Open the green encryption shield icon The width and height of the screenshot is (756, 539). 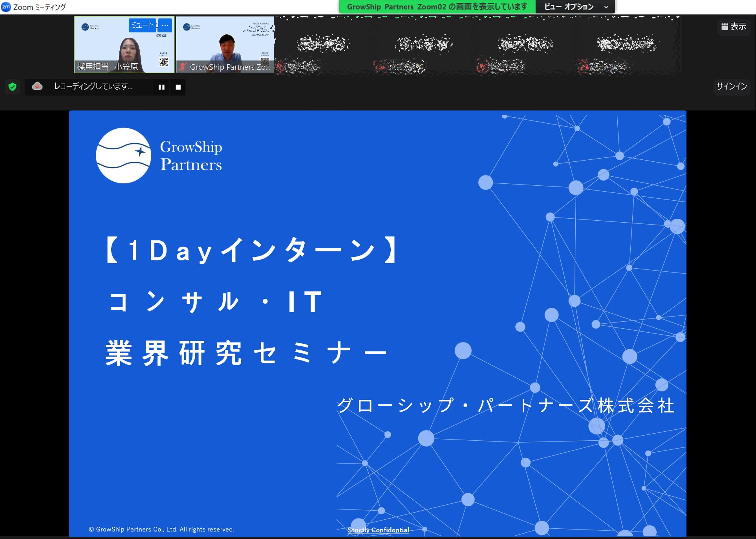pos(13,87)
